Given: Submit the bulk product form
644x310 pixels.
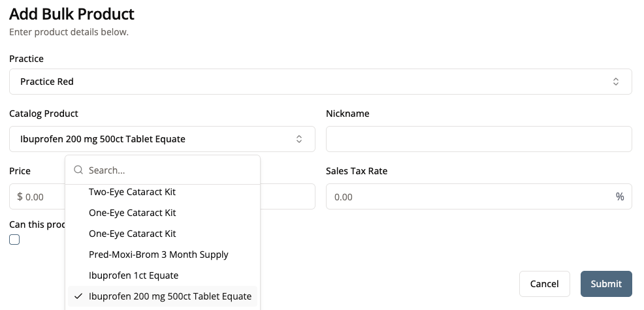Looking at the screenshot, I should (605, 284).
